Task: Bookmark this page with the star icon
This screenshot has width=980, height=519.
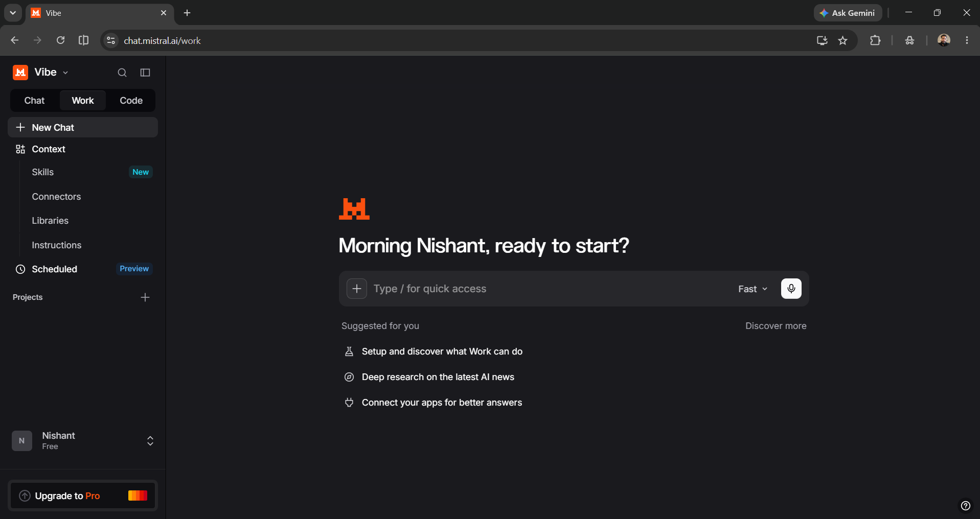Action: point(843,40)
